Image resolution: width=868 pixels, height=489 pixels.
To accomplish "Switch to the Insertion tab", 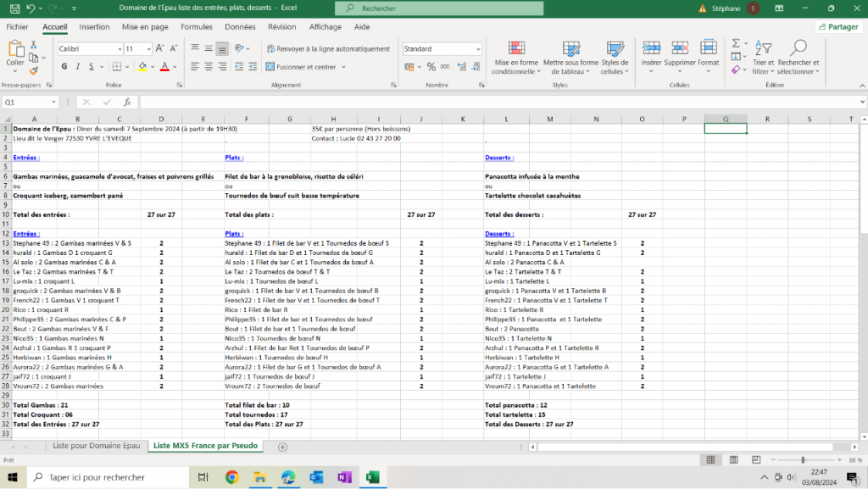I will pyautogui.click(x=94, y=26).
